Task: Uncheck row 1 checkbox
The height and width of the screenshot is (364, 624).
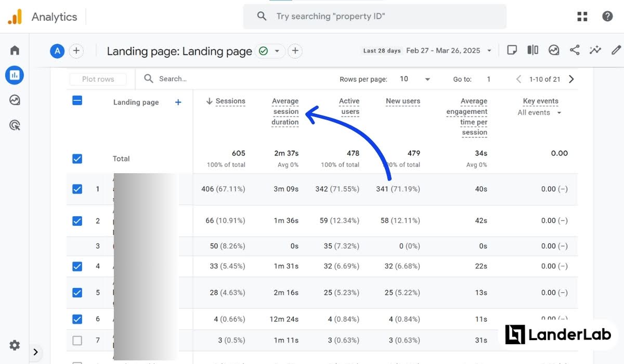Action: pos(77,189)
